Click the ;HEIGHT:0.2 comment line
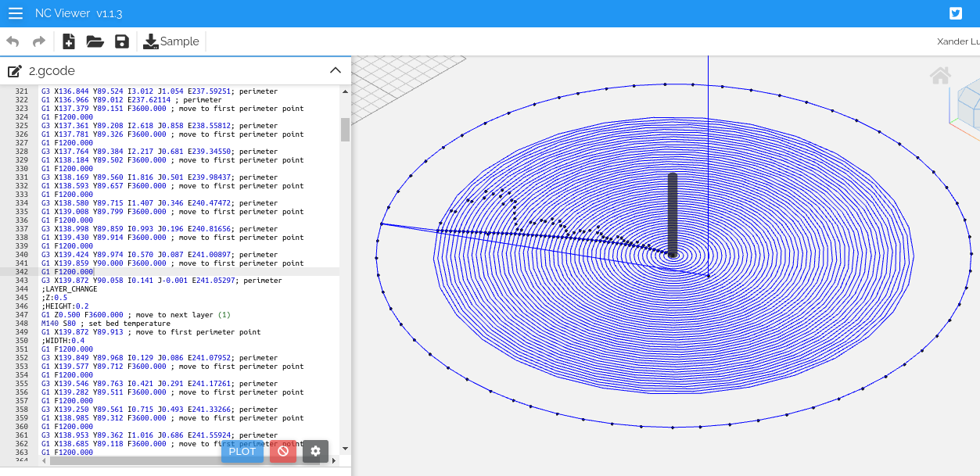This screenshot has height=476, width=980. pos(65,306)
